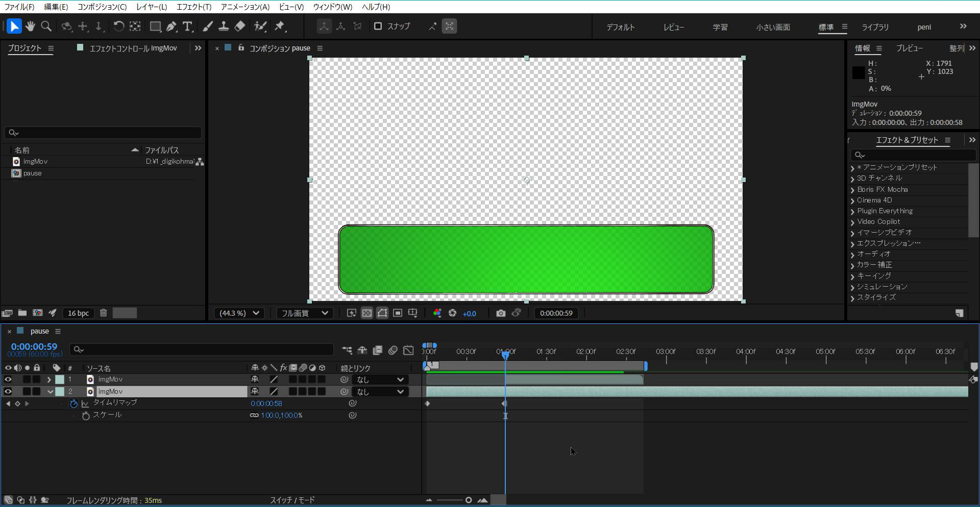Delete selected project item with trash icon
The width and height of the screenshot is (980, 507).
pyautogui.click(x=103, y=313)
